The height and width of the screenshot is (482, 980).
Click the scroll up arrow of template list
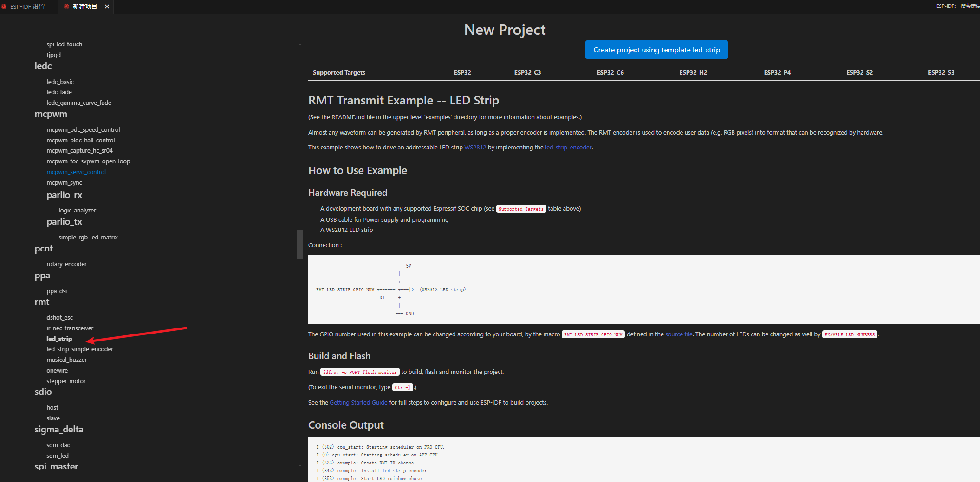click(300, 45)
